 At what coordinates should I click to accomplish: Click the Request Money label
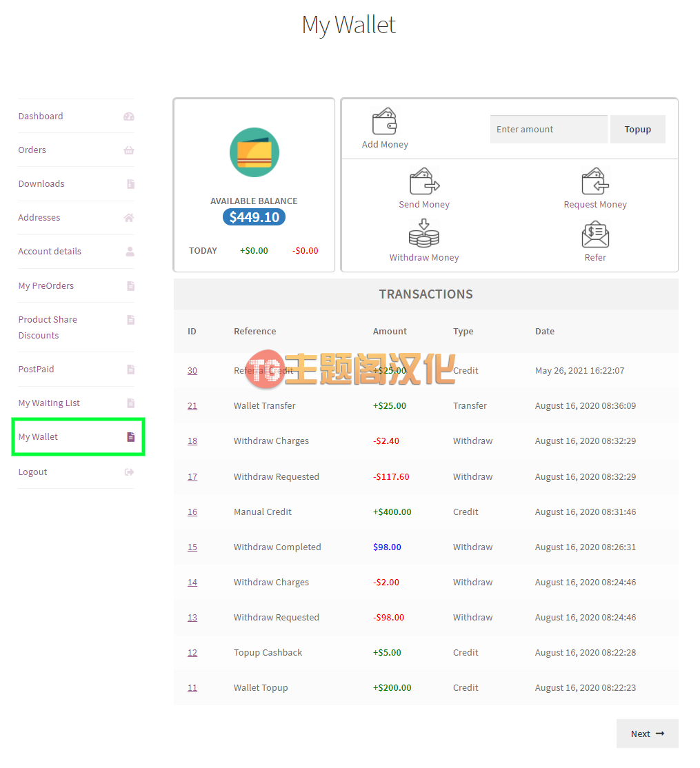[595, 205]
